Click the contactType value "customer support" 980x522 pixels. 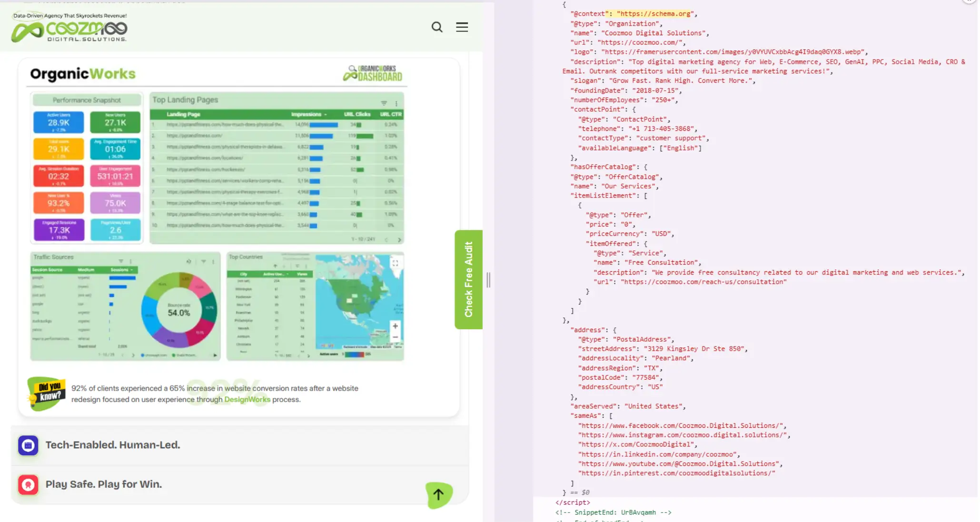(x=671, y=138)
